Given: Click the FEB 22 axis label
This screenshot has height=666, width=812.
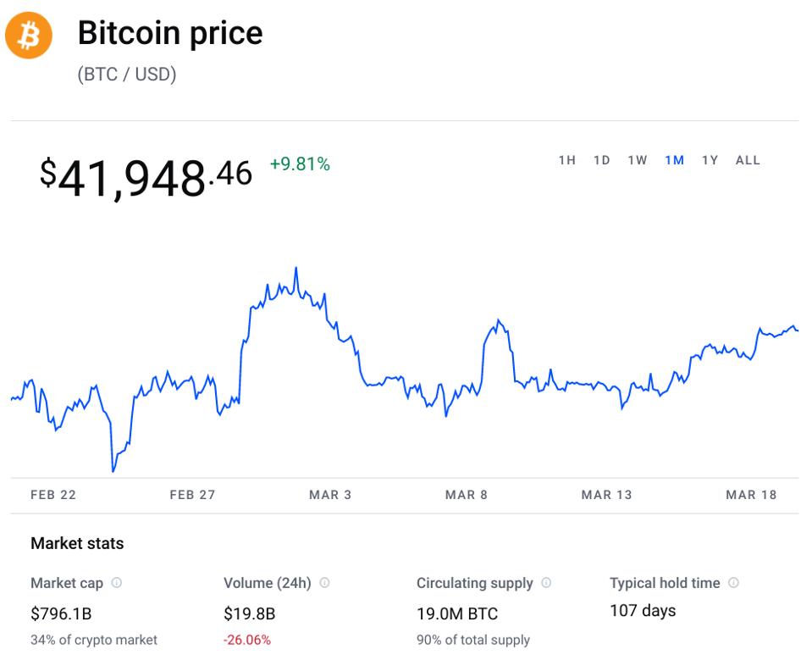Looking at the screenshot, I should [53, 495].
